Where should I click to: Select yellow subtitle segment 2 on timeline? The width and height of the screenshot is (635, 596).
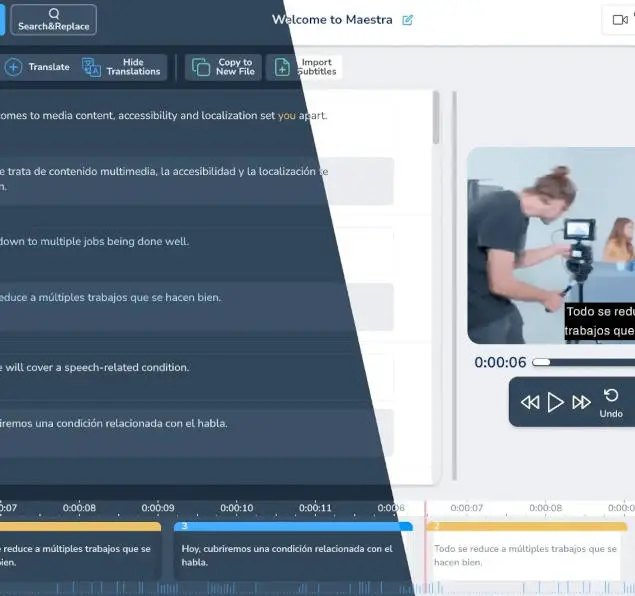click(x=526, y=550)
